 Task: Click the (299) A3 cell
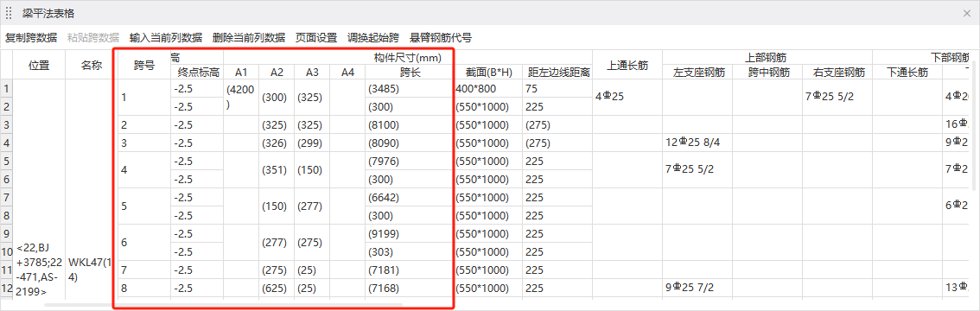pyautogui.click(x=313, y=143)
